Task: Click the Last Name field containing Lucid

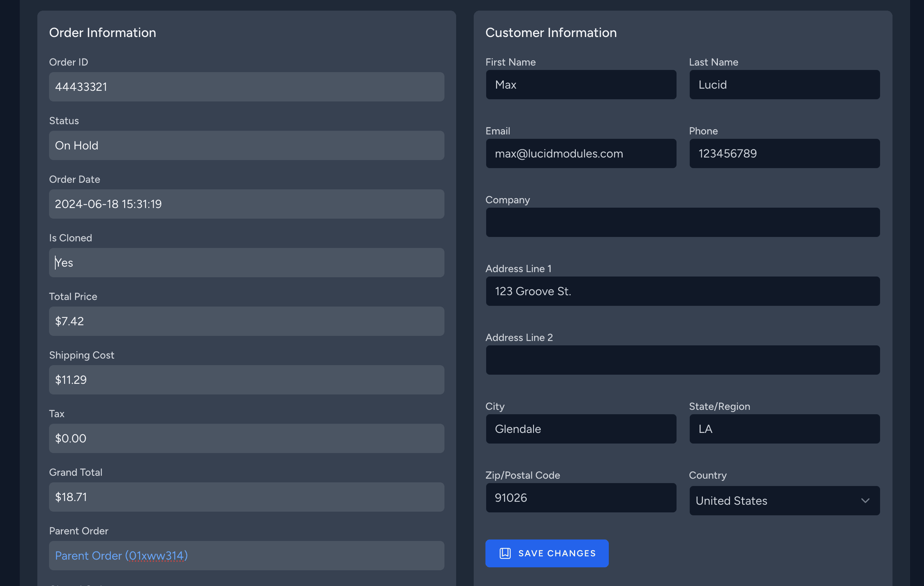Action: [784, 85]
